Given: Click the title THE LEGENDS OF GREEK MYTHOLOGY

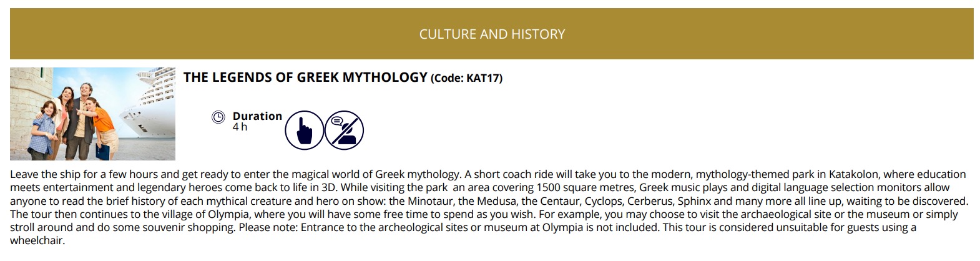Looking at the screenshot, I should pos(305,77).
